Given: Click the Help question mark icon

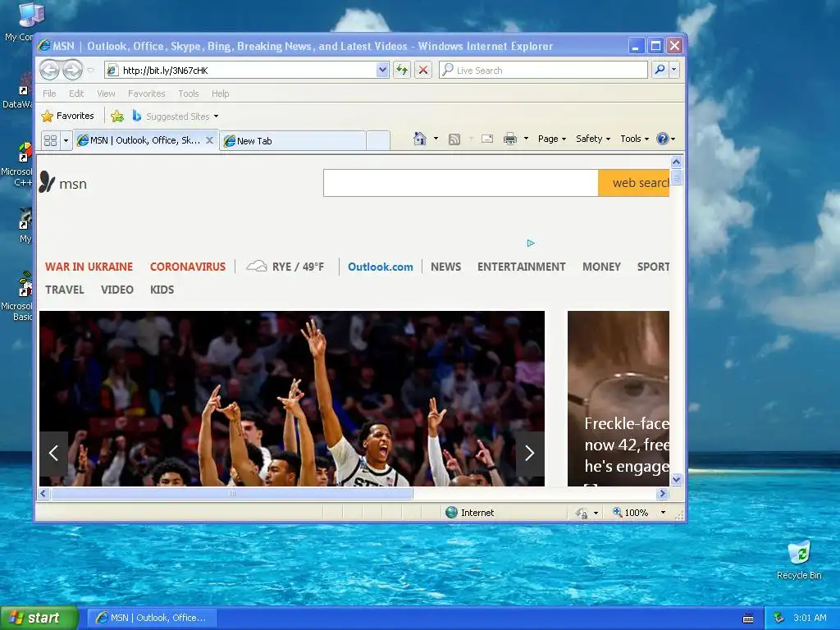Looking at the screenshot, I should [x=663, y=139].
